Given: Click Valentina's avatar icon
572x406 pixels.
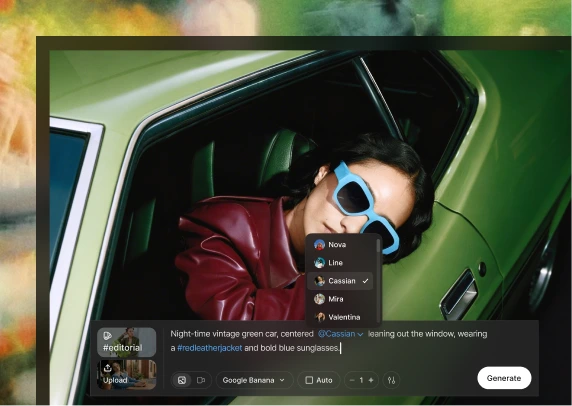Looking at the screenshot, I should tap(320, 317).
